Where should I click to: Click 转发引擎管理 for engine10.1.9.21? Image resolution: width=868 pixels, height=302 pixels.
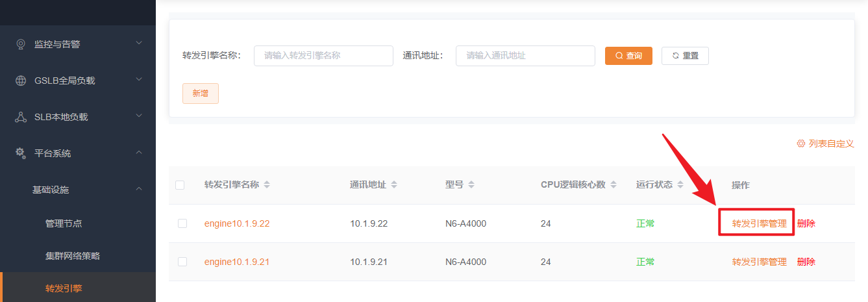click(x=760, y=262)
